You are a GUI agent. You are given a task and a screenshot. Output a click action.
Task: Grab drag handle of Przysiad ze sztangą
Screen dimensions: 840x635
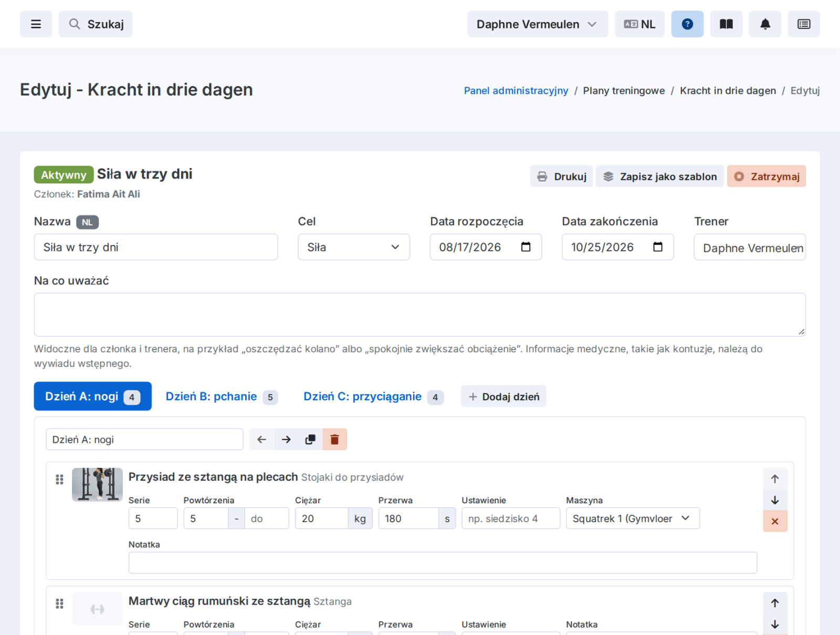(59, 479)
